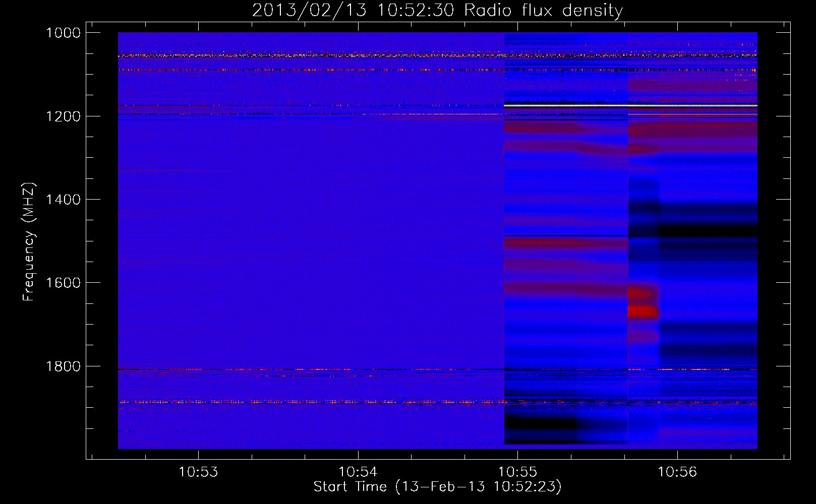Click the 10:53 time tick label
The height and width of the screenshot is (504, 816).
[198, 472]
